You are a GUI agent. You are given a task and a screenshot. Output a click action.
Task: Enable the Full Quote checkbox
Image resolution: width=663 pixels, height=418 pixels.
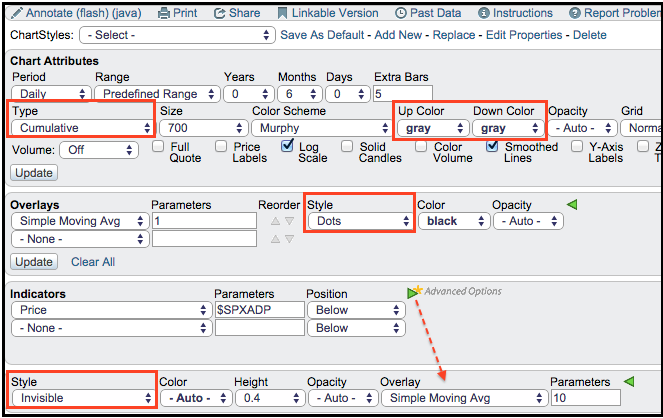click(158, 146)
